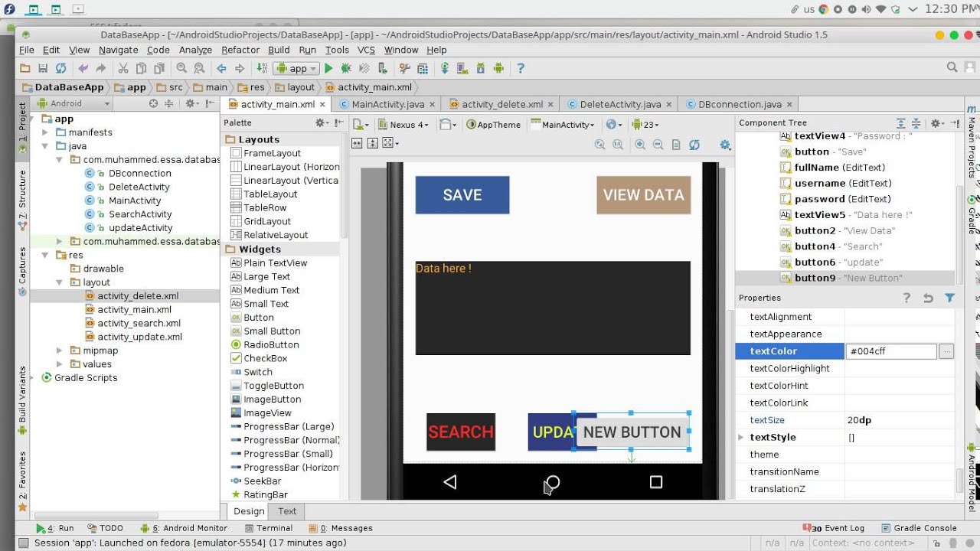Expand the mipmap folder
This screenshot has width=980, height=551.
pos(60,350)
